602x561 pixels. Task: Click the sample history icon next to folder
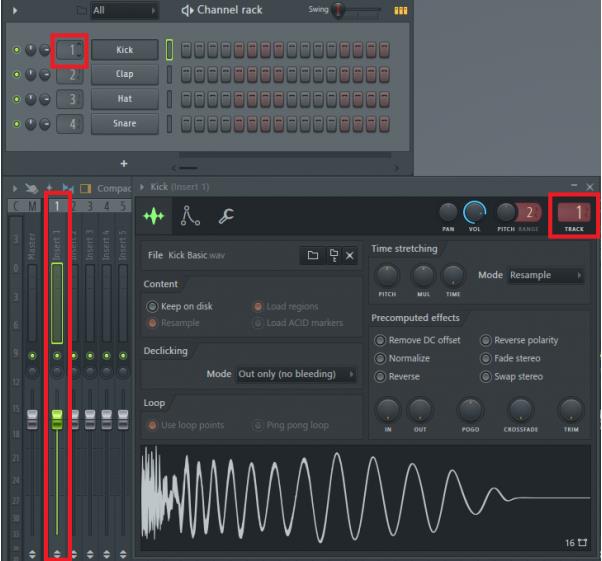click(333, 255)
